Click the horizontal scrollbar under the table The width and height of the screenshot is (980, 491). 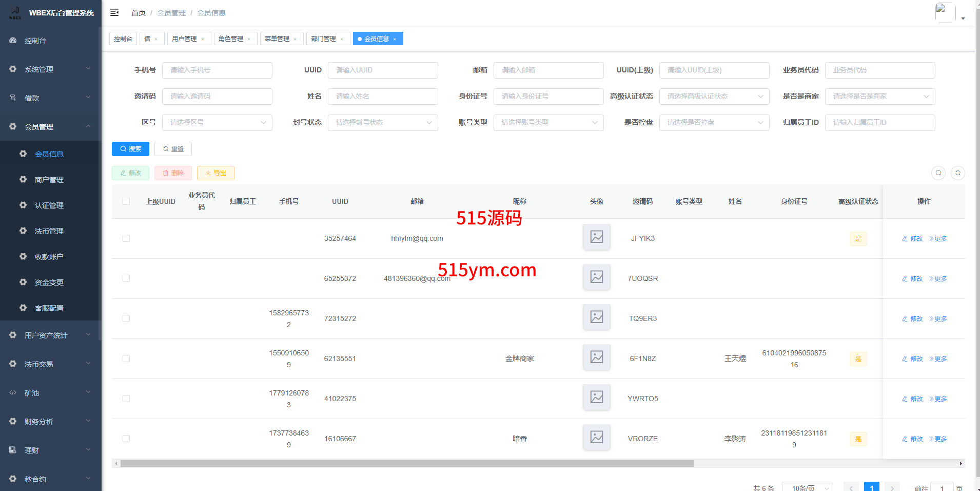coord(406,464)
